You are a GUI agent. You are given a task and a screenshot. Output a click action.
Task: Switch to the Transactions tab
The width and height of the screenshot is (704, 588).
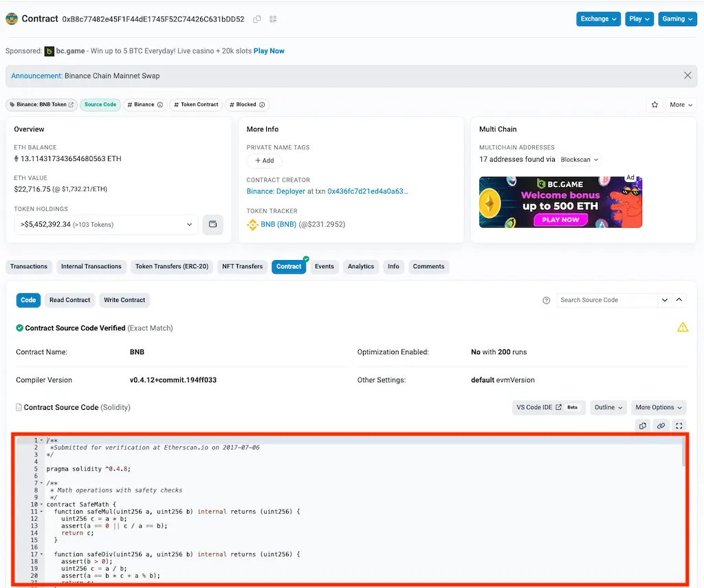[29, 266]
